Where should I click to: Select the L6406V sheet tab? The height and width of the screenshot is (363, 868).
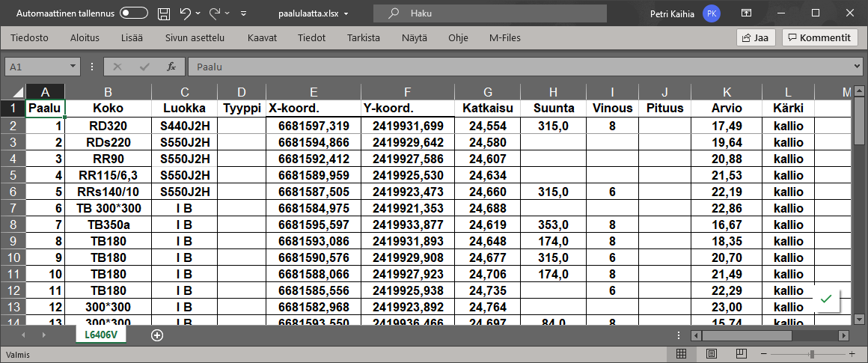pos(100,335)
